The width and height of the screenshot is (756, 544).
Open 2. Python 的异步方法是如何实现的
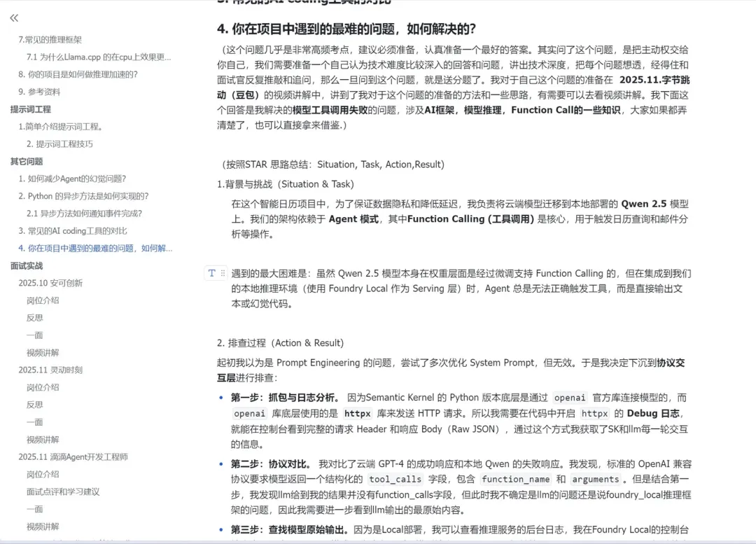click(x=83, y=196)
